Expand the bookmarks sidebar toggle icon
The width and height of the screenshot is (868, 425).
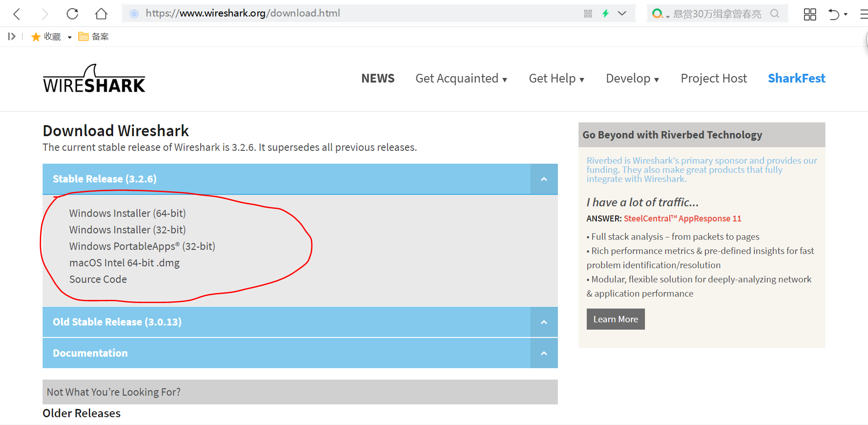point(12,36)
